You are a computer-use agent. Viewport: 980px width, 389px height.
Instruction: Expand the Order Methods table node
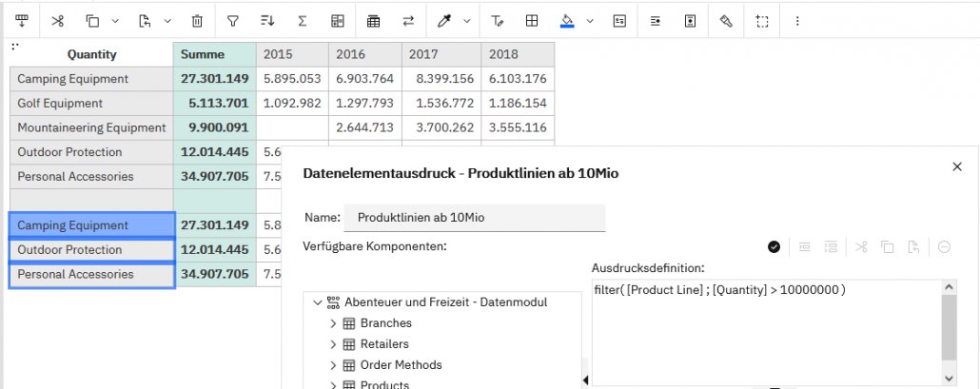point(333,365)
